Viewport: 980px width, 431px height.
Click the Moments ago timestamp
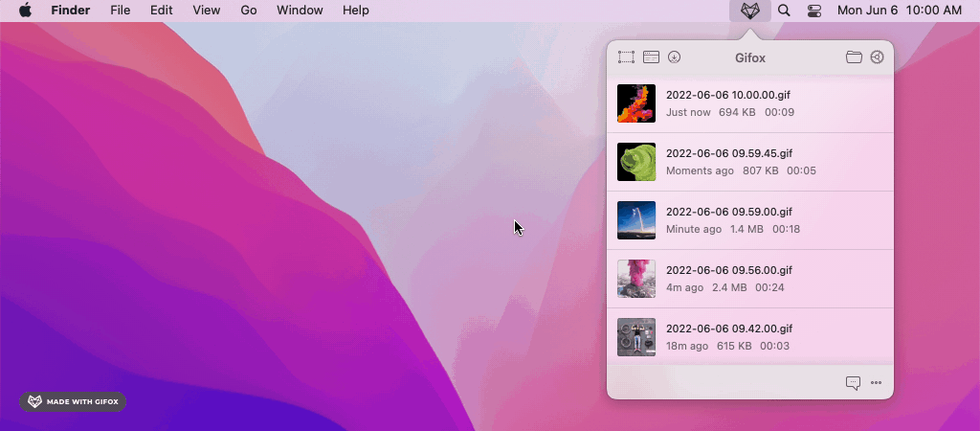pyautogui.click(x=700, y=170)
